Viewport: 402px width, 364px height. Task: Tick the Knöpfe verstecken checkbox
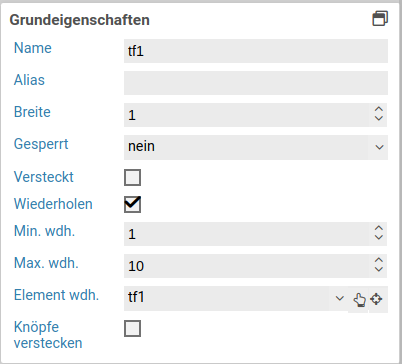tap(132, 328)
